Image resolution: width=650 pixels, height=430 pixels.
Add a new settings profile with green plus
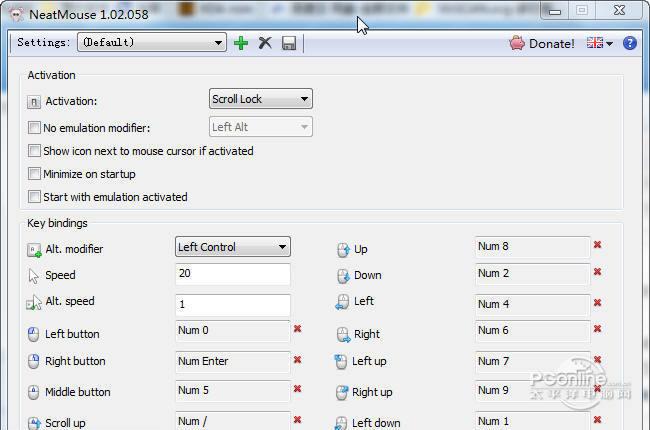tap(241, 43)
